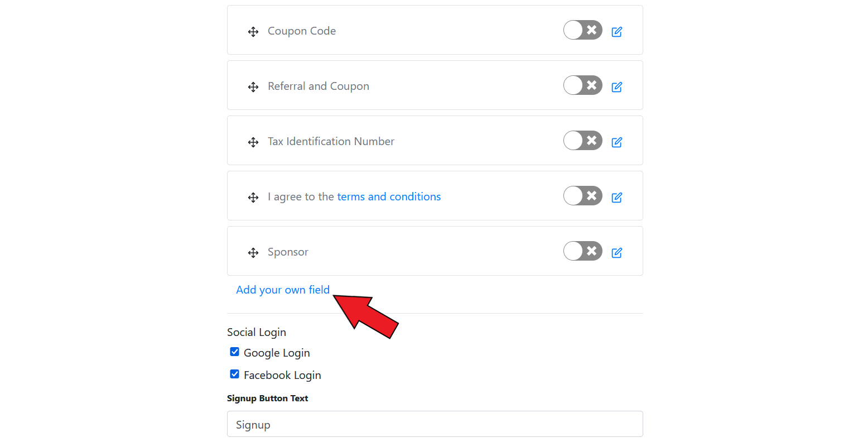This screenshot has height=442, width=868.
Task: Edit the terms and conditions field
Action: tap(616, 198)
